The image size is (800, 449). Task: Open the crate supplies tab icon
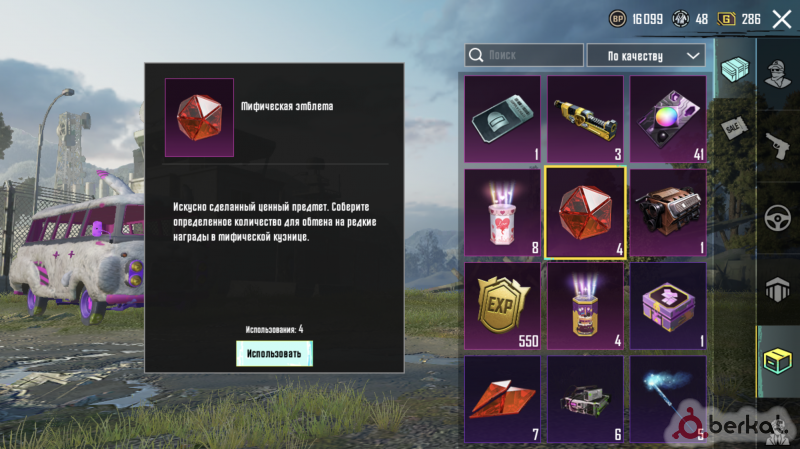(x=735, y=69)
